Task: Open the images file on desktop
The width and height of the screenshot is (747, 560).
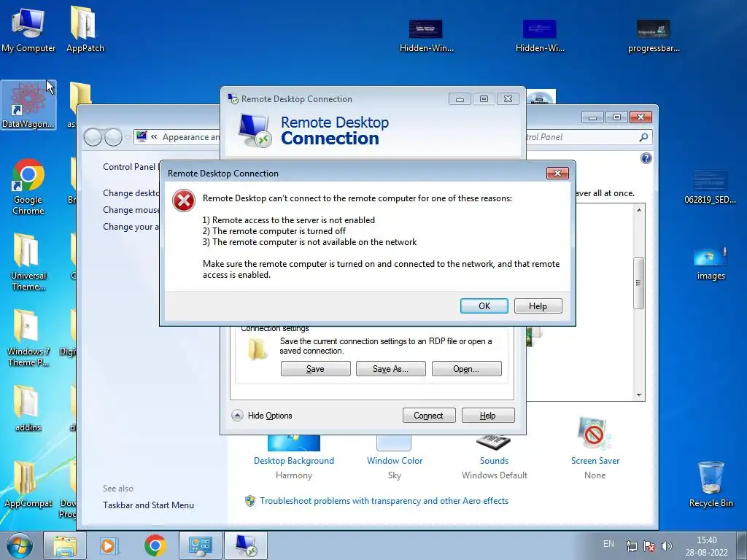Action: (711, 263)
